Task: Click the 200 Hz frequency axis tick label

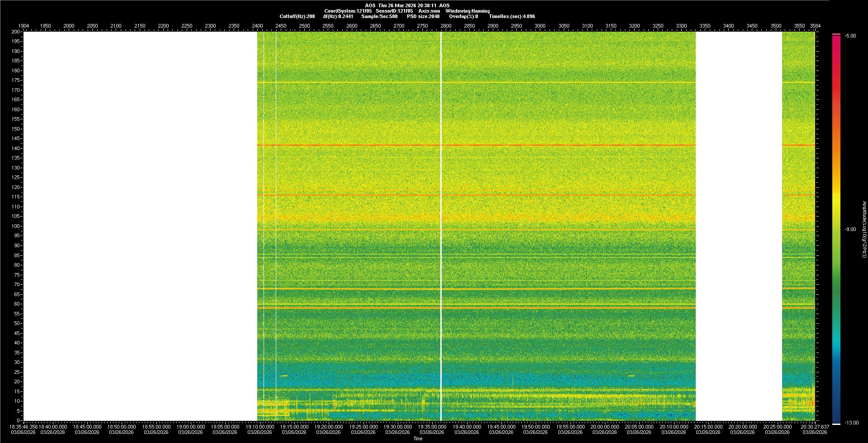Action: (x=16, y=32)
